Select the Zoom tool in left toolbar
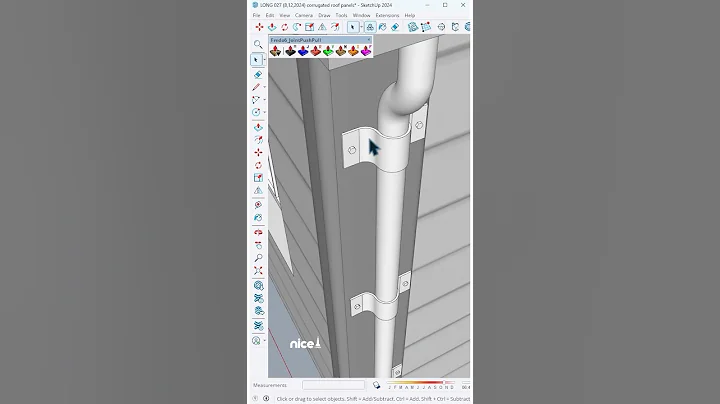 (258, 258)
